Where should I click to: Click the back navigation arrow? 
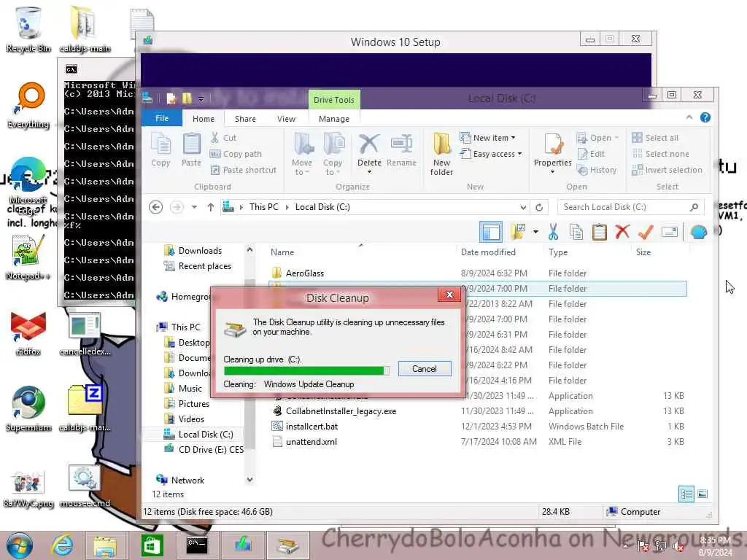[x=156, y=207]
